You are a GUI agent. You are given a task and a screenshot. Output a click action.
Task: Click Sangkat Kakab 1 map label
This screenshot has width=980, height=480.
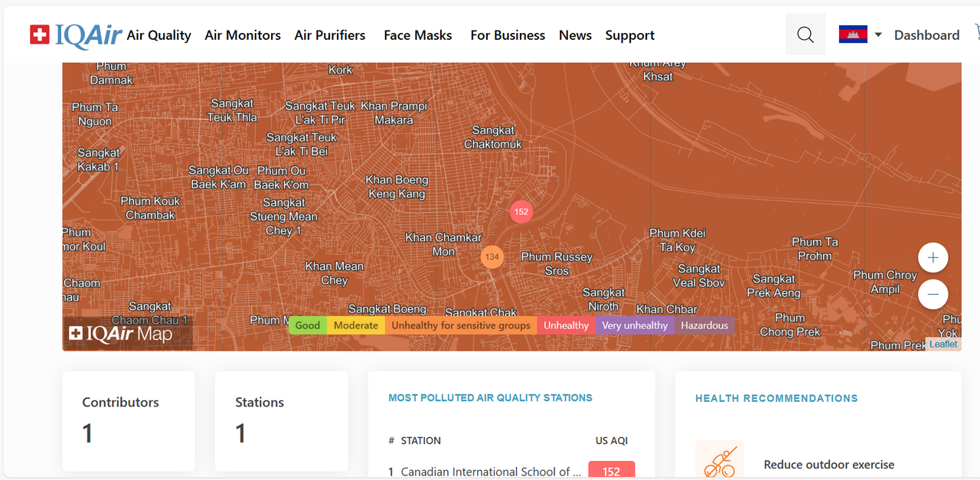click(99, 159)
